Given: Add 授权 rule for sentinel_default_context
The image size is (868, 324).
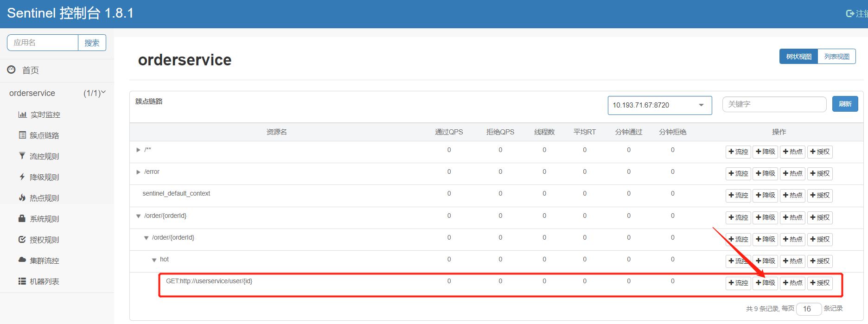Looking at the screenshot, I should (820, 195).
